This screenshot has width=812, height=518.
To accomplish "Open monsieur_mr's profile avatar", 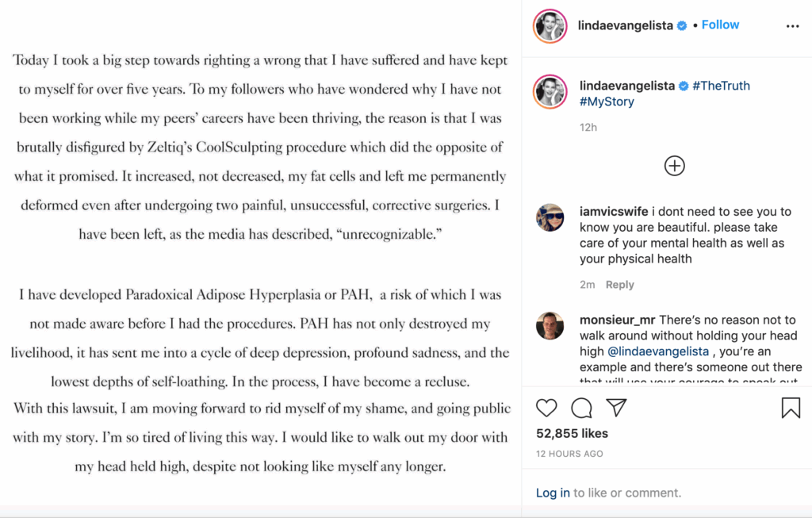I will tap(550, 325).
